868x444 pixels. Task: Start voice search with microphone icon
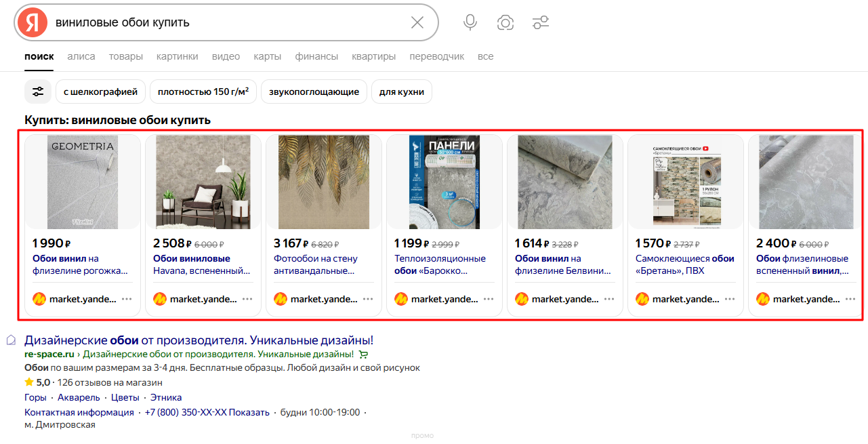(470, 22)
